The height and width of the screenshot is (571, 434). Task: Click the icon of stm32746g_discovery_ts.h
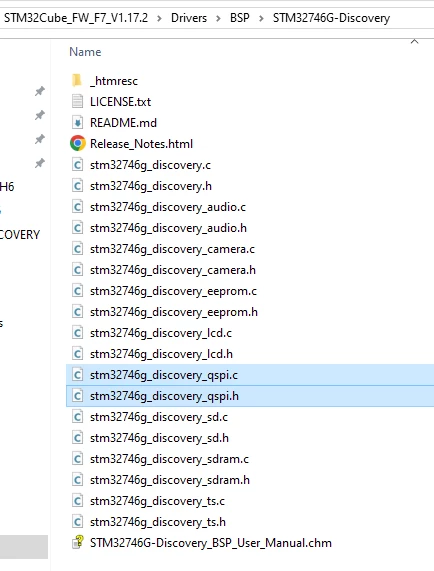tap(77, 522)
